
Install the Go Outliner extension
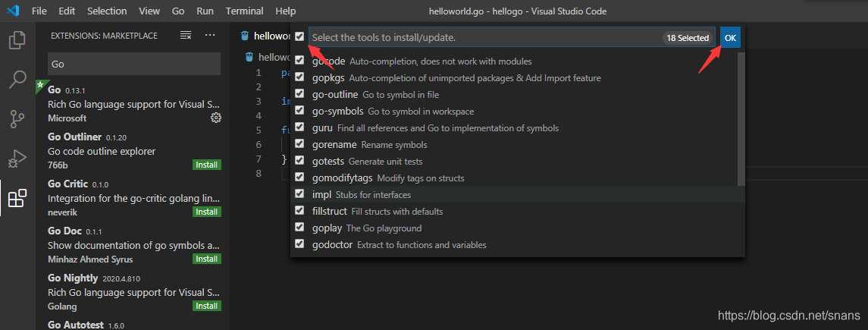pos(207,165)
